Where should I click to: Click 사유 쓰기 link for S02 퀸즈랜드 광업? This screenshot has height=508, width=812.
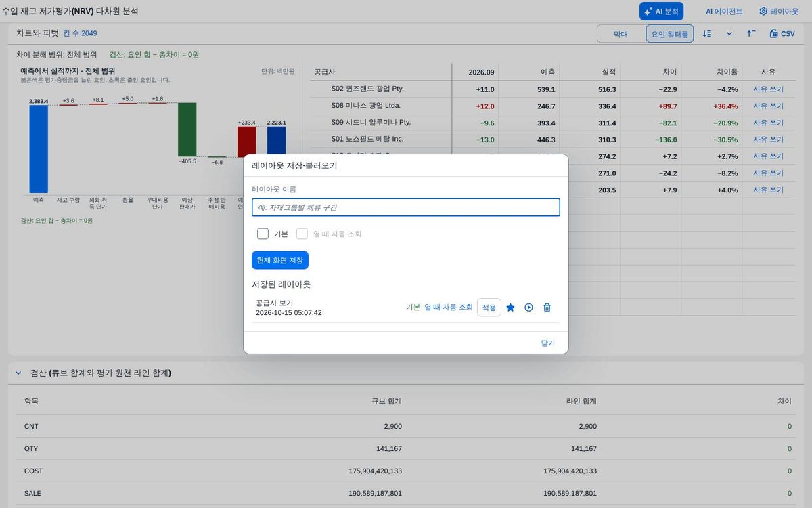tap(768, 89)
